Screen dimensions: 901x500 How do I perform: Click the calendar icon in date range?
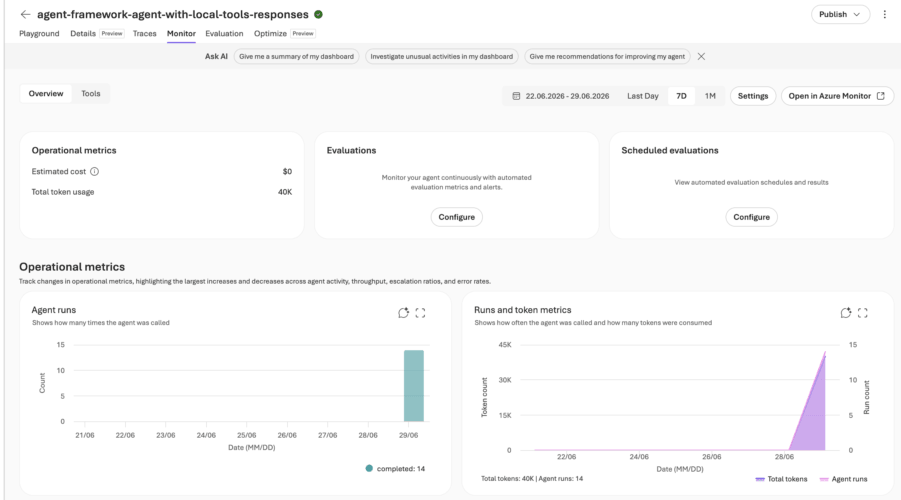[516, 96]
